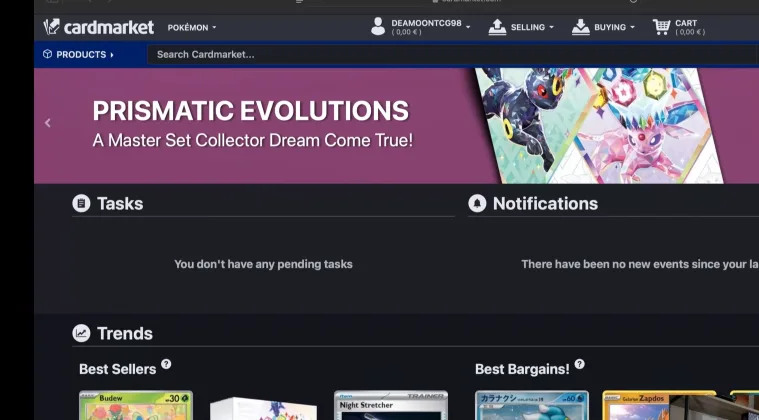Click the Notifications heading
Image resolution: width=759 pixels, height=420 pixels.
546,204
